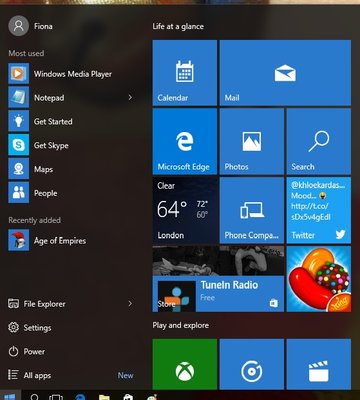Open the File Explorer folder on taskbar
The height and width of the screenshot is (400, 360).
point(104,397)
